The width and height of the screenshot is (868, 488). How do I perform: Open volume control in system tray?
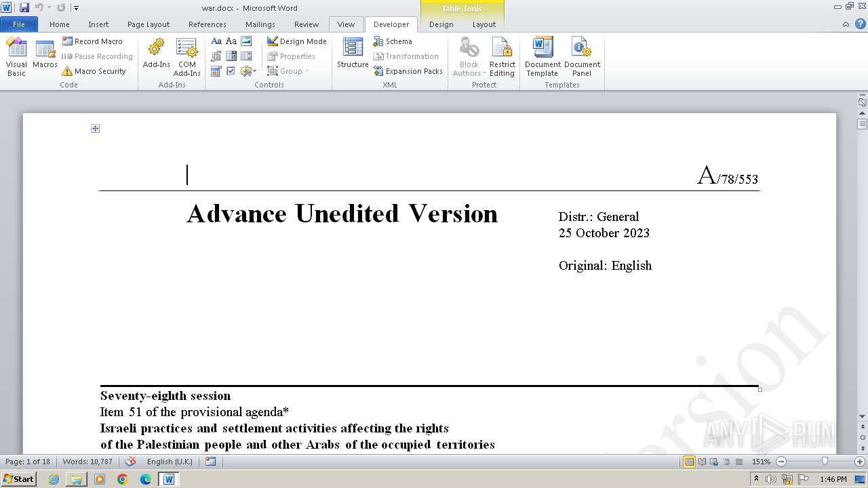pos(771,479)
